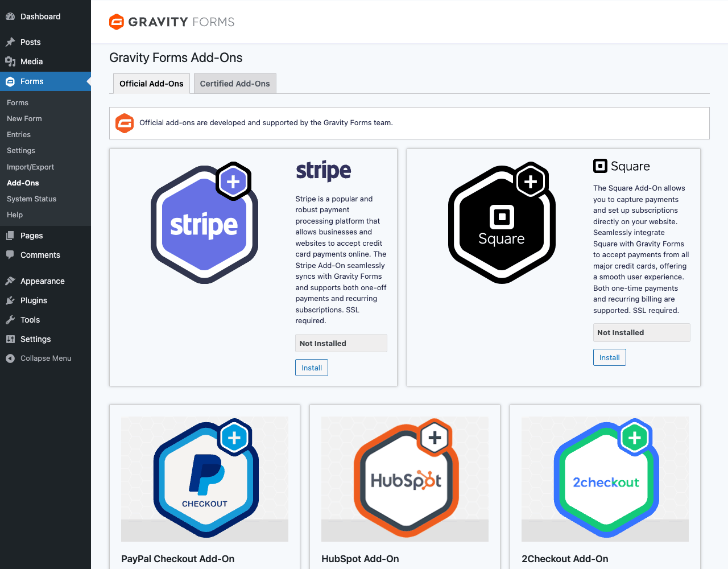
Task: Open the Forms submenu link
Action: [x=18, y=102]
